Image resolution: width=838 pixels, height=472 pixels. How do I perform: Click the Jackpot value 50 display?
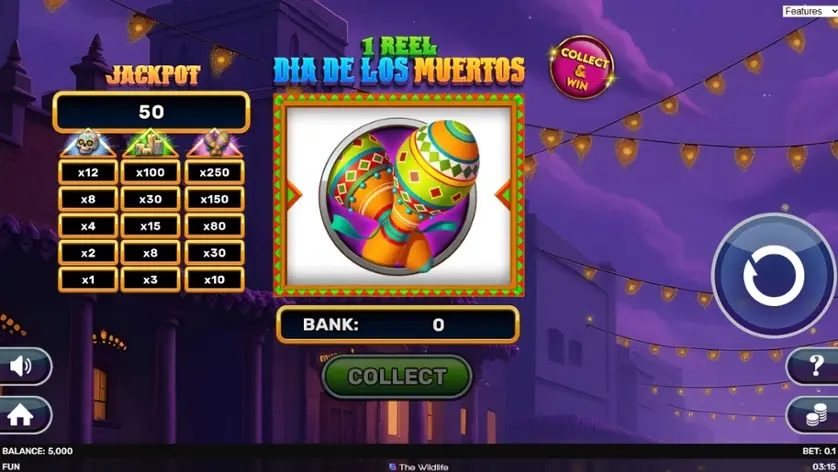pyautogui.click(x=151, y=112)
